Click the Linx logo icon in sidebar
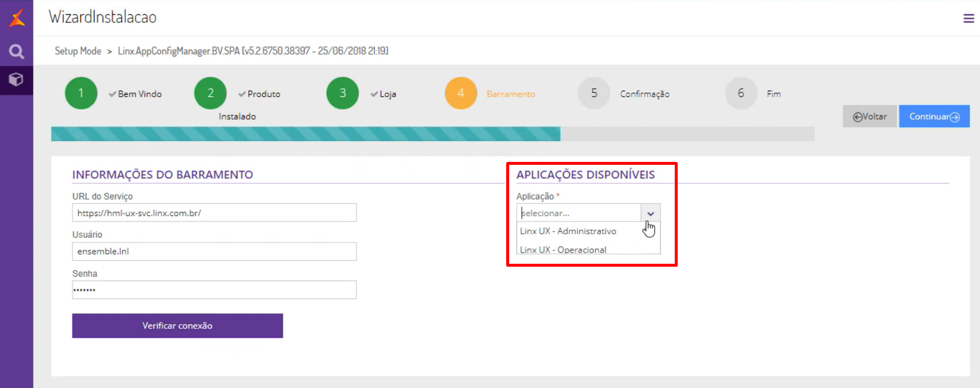980x388 pixels. point(17,18)
